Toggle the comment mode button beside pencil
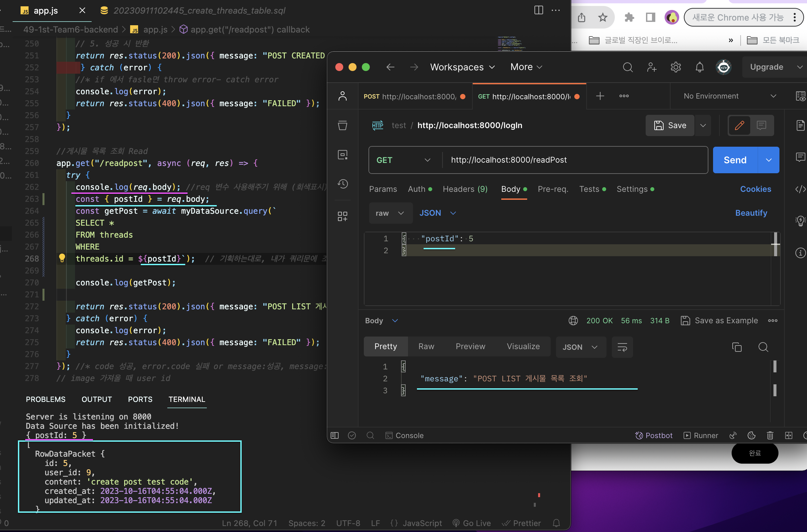This screenshot has width=807, height=532. pyautogui.click(x=761, y=125)
